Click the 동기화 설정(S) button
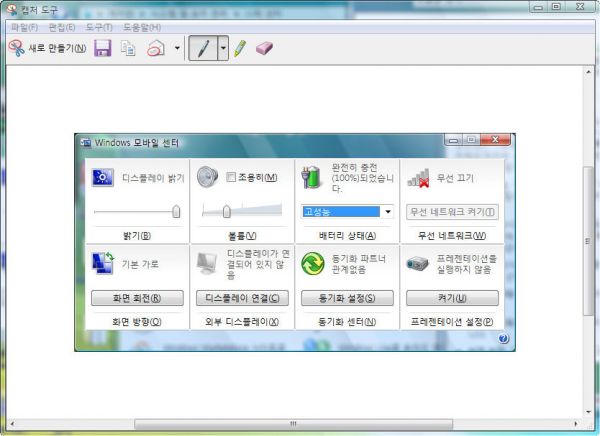The height and width of the screenshot is (436, 600). coord(347,298)
